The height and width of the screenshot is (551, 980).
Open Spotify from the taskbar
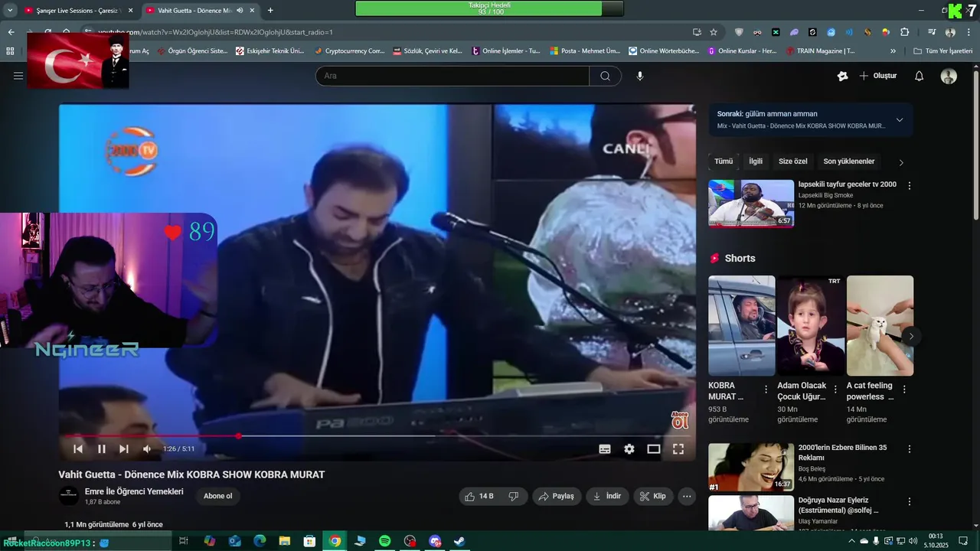coord(385,541)
